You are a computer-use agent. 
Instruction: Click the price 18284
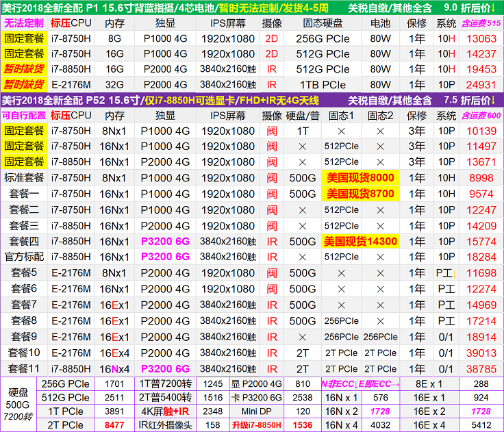[481, 257]
